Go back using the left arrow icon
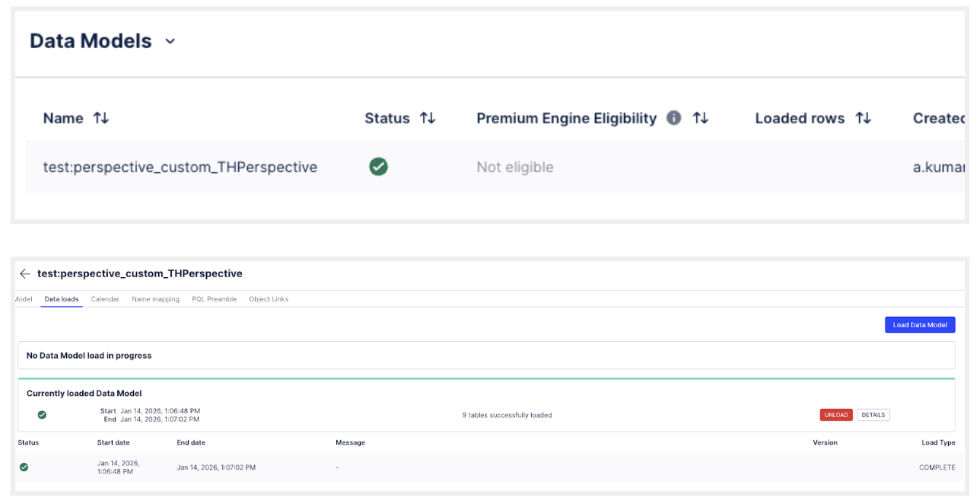 coord(25,273)
